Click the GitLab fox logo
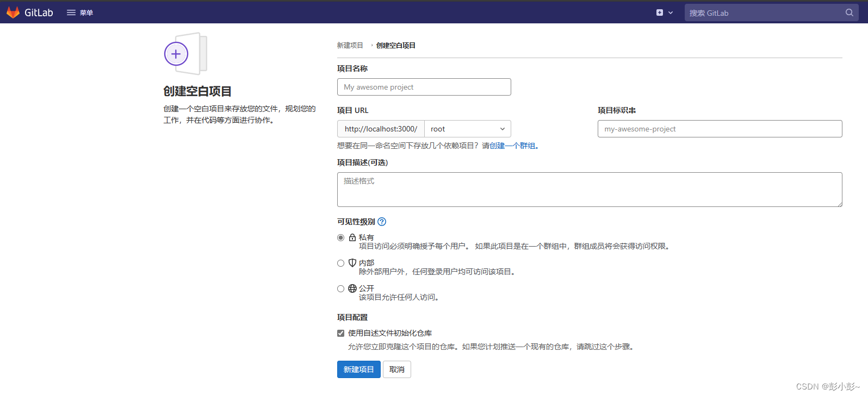Image resolution: width=868 pixels, height=396 pixels. coord(13,12)
